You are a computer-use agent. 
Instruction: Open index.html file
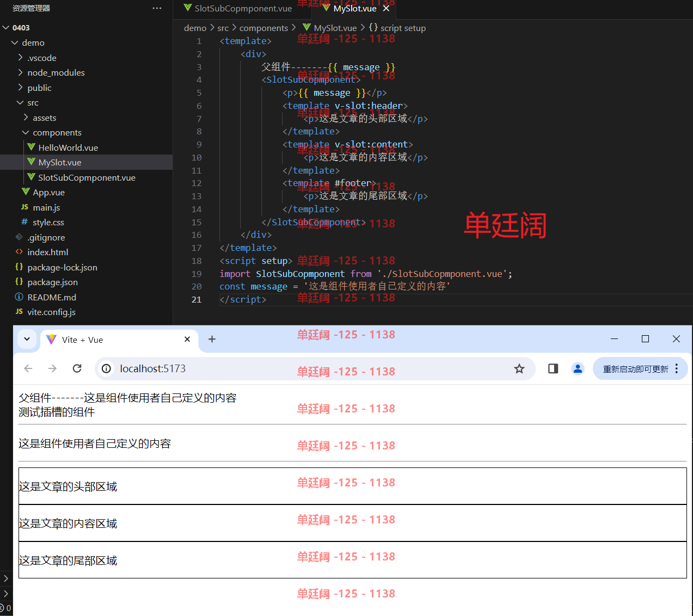[48, 252]
